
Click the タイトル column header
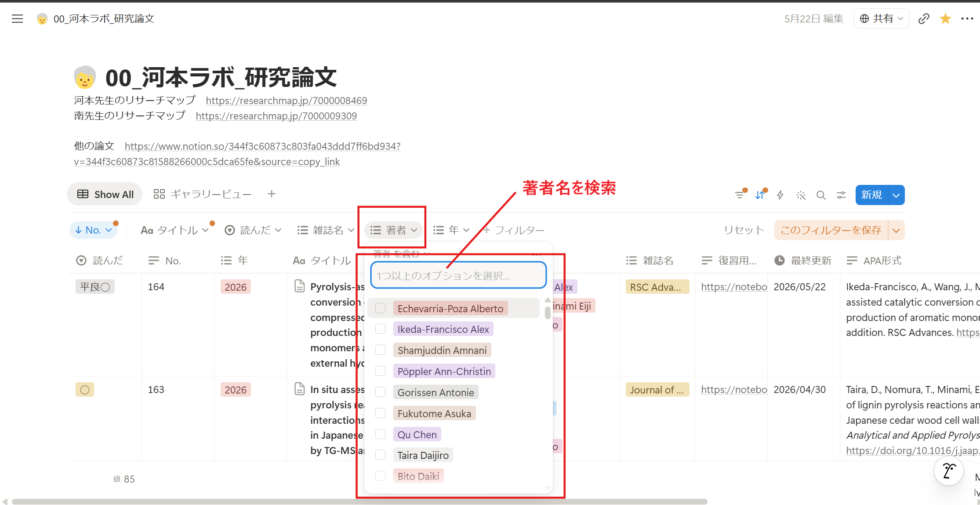pyautogui.click(x=322, y=260)
